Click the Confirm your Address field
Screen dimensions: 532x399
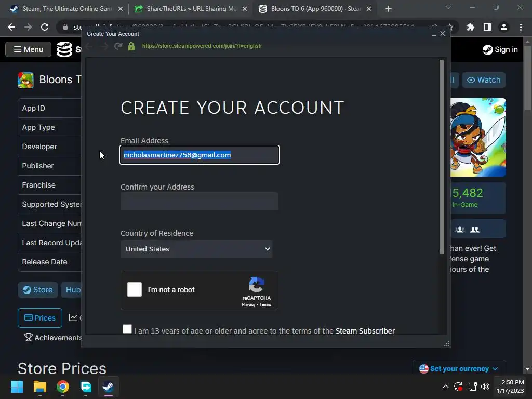click(199, 201)
